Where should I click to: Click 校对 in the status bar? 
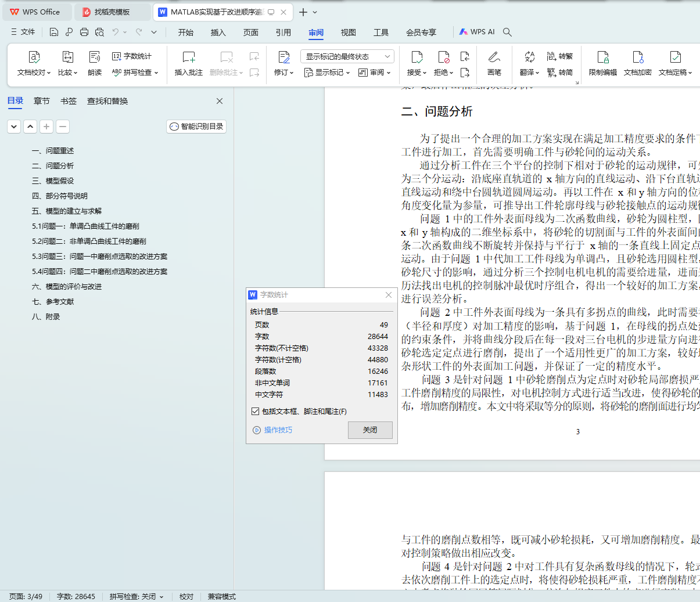(x=186, y=596)
